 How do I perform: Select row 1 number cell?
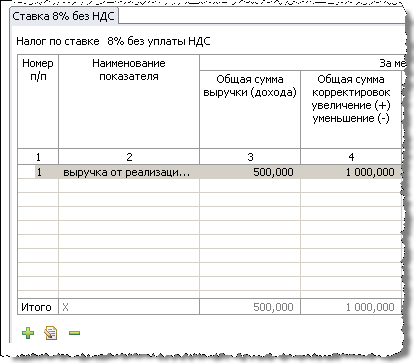click(x=39, y=172)
